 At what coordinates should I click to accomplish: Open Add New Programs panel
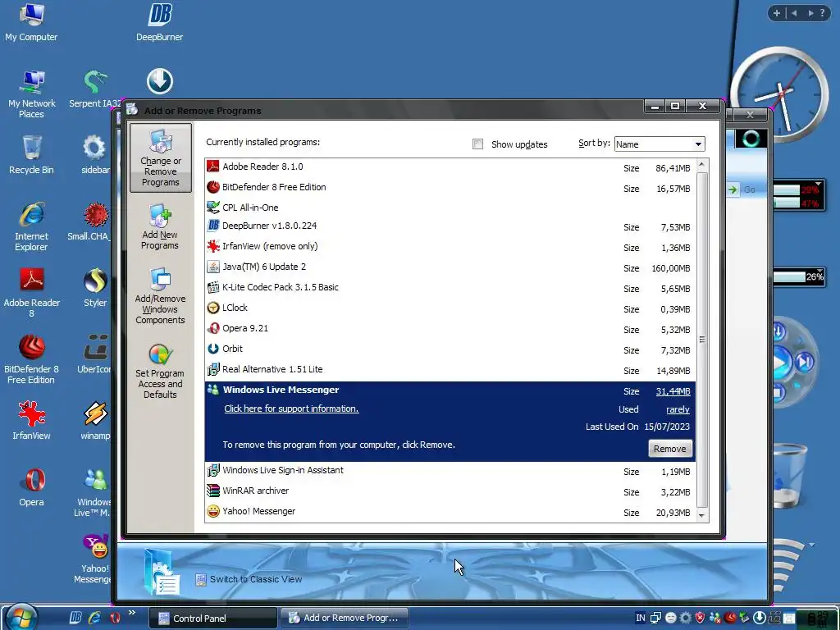pos(160,227)
